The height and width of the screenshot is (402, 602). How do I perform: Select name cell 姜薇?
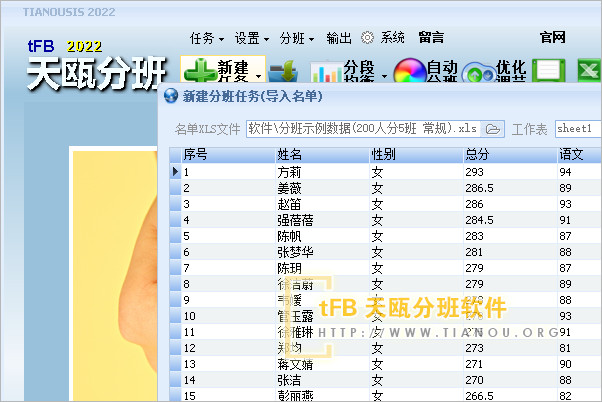[x=322, y=188]
